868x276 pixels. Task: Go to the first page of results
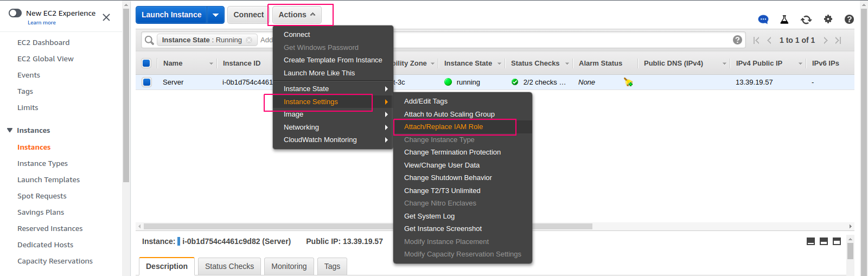coord(756,40)
